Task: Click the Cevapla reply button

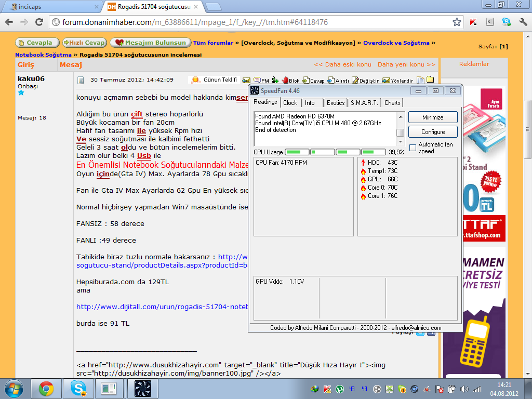Action: pos(37,43)
